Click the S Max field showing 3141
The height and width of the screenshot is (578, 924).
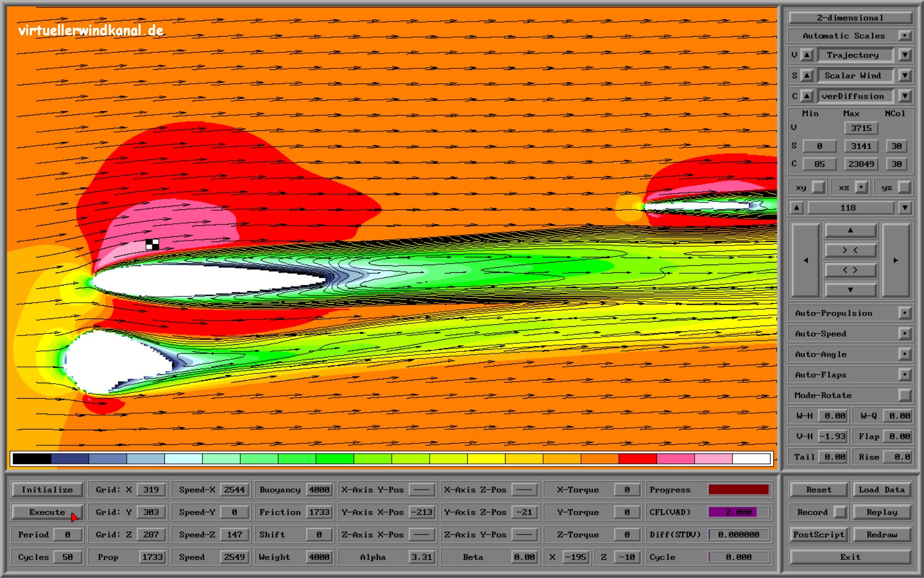[861, 146]
